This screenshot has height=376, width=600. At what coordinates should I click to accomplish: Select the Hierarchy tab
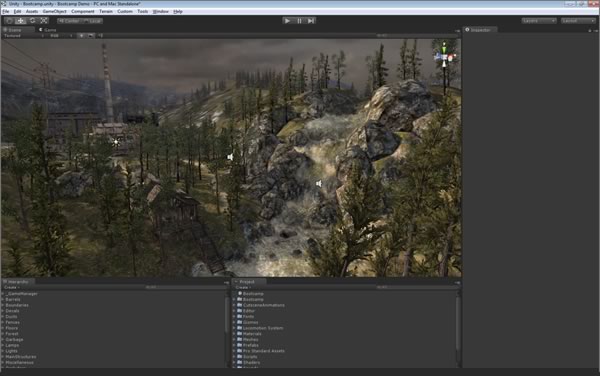click(x=18, y=282)
